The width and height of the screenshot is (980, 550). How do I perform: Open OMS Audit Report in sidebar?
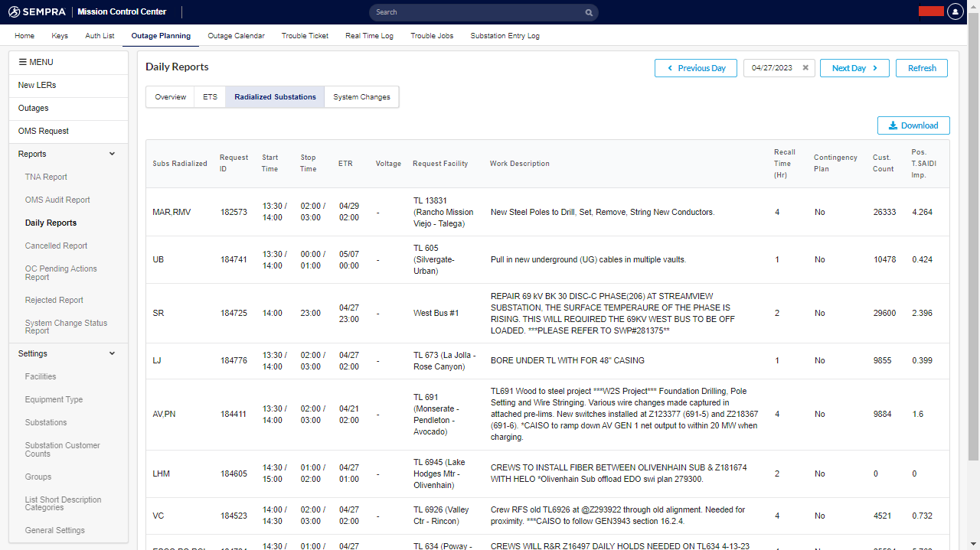click(57, 200)
